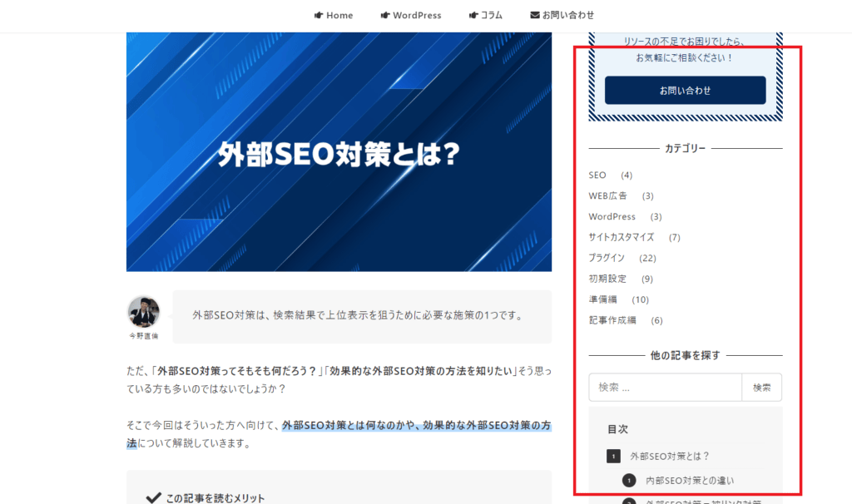Click the heading この記事を読むメリット
The width and height of the screenshot is (852, 504).
tap(215, 498)
